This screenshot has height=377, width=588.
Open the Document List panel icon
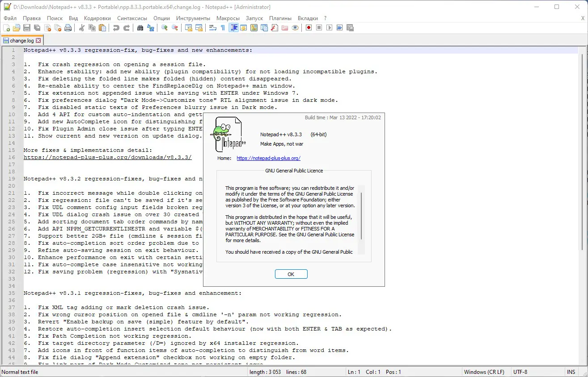pos(264,28)
